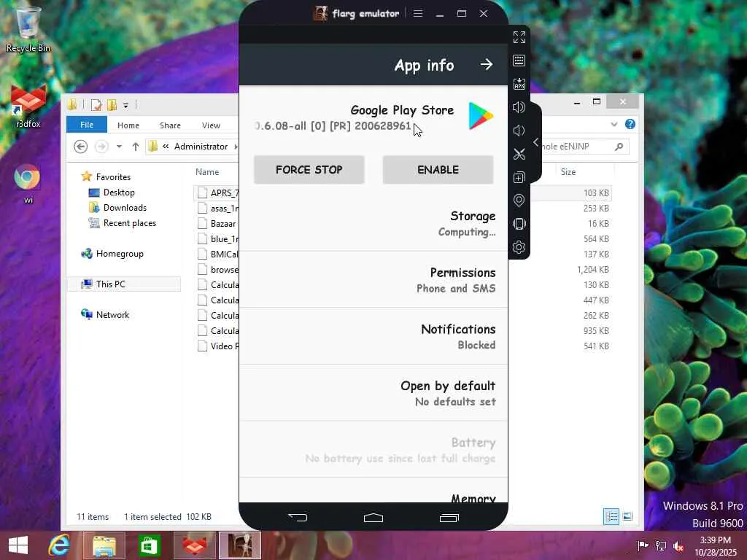Open Chrome desktop shortcut labeled wi
Screen dimensions: 747x560
28,183
